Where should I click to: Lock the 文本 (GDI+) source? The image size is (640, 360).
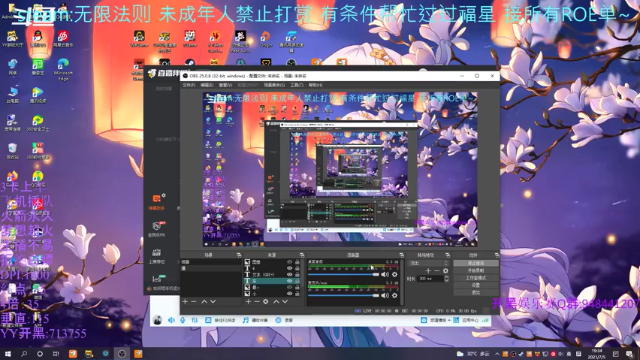tap(297, 275)
